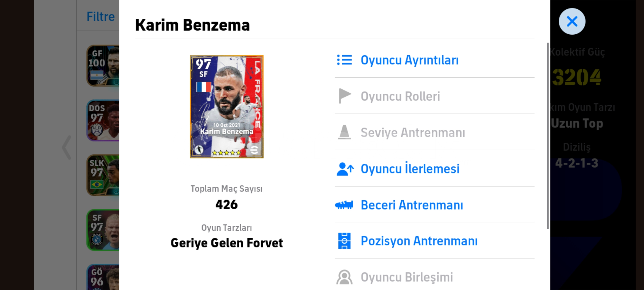Click the Oyuncu Ayrıntıları list icon
The image size is (644, 290).
pos(344,60)
